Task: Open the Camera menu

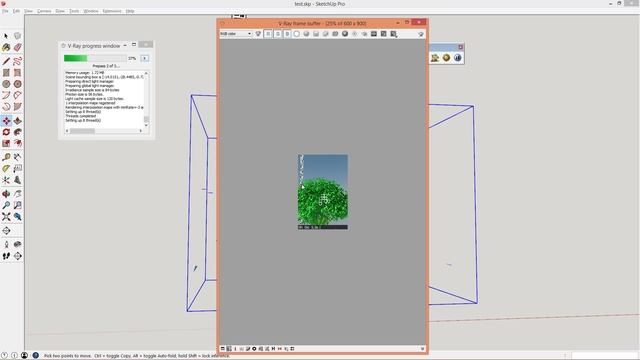Action: [44, 11]
